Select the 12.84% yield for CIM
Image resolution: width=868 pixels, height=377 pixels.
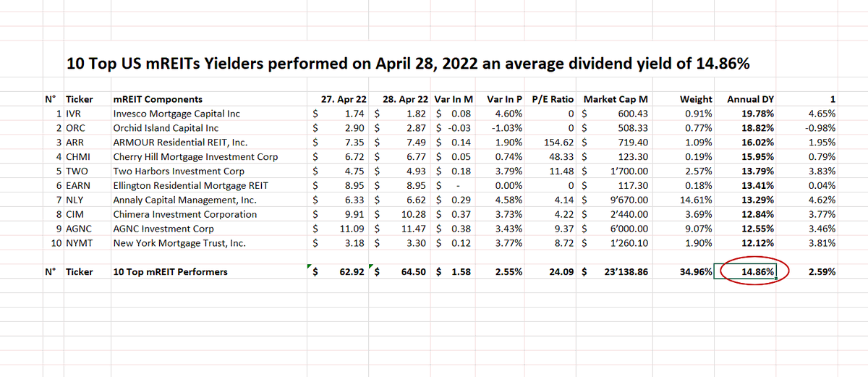[x=757, y=214]
